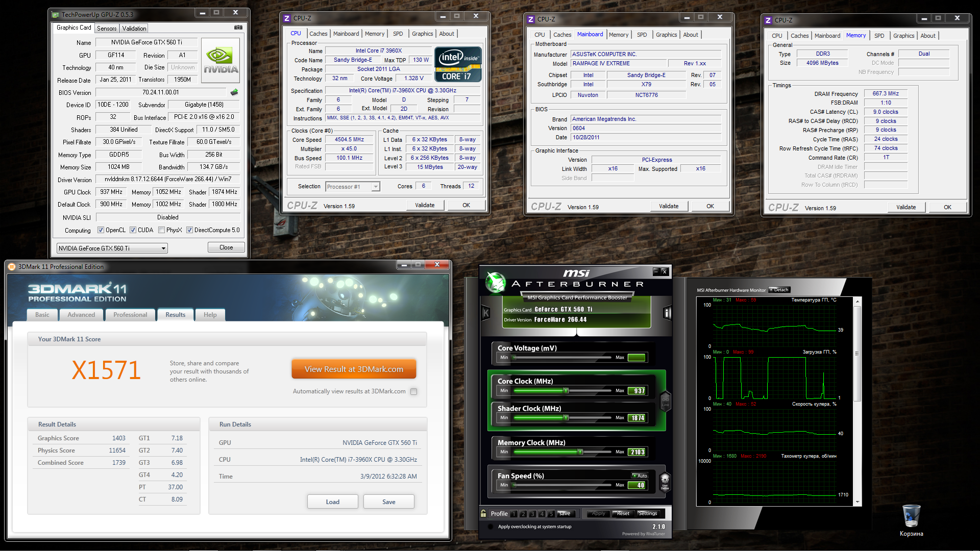The height and width of the screenshot is (551, 980).
Task: Open the Afterburner info 'i' icon
Action: pos(667,313)
